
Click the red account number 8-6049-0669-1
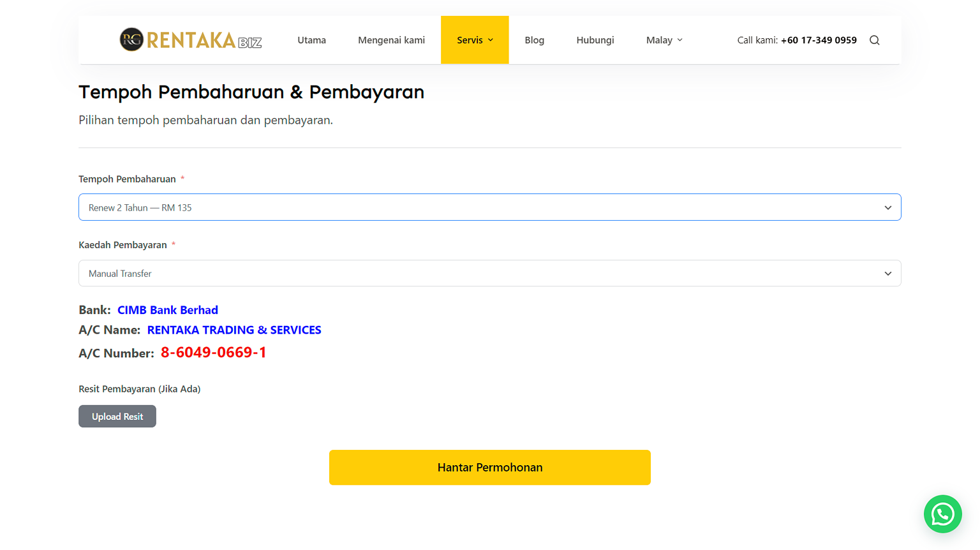tap(213, 352)
